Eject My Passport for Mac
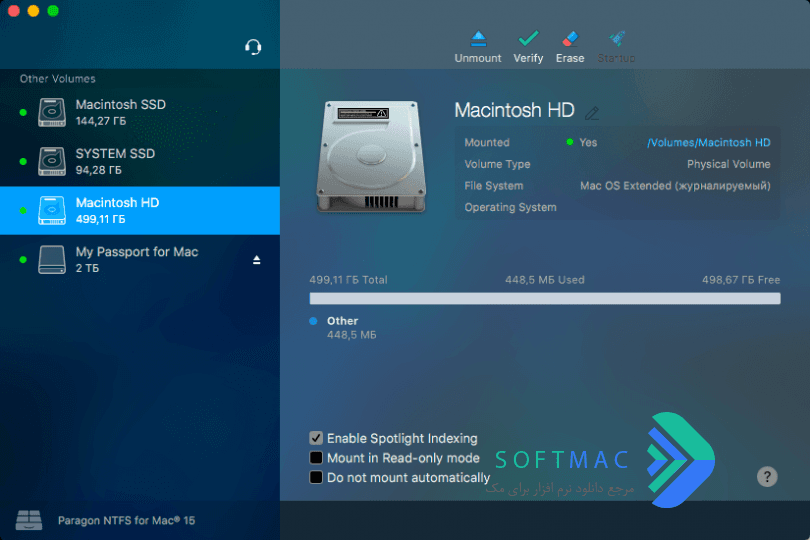The width and height of the screenshot is (810, 540). 256,260
